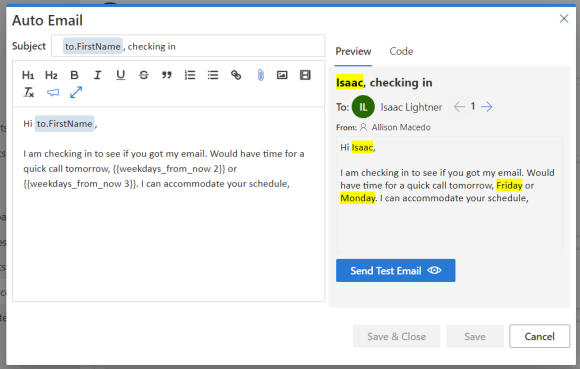The height and width of the screenshot is (369, 580).
Task: Close the Auto Email dialog
Action: pyautogui.click(x=564, y=18)
